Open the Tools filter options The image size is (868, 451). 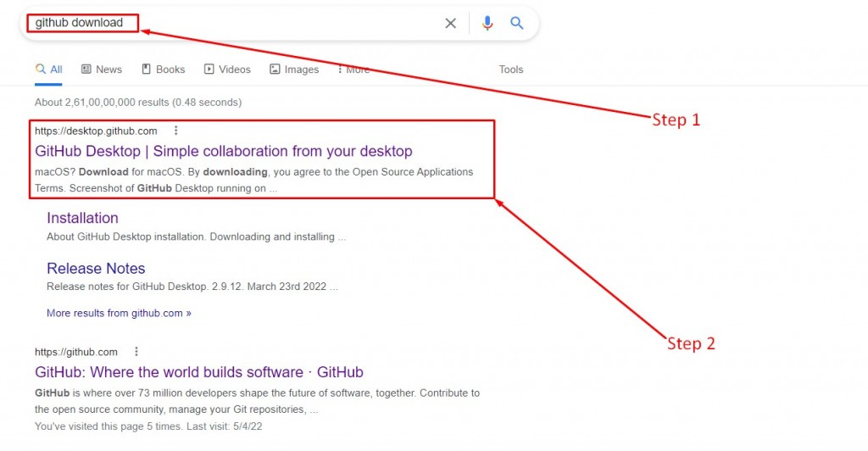[x=511, y=70]
